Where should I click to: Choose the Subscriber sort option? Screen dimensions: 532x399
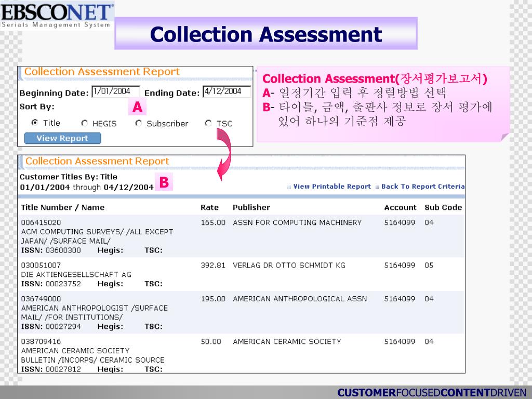(138, 123)
